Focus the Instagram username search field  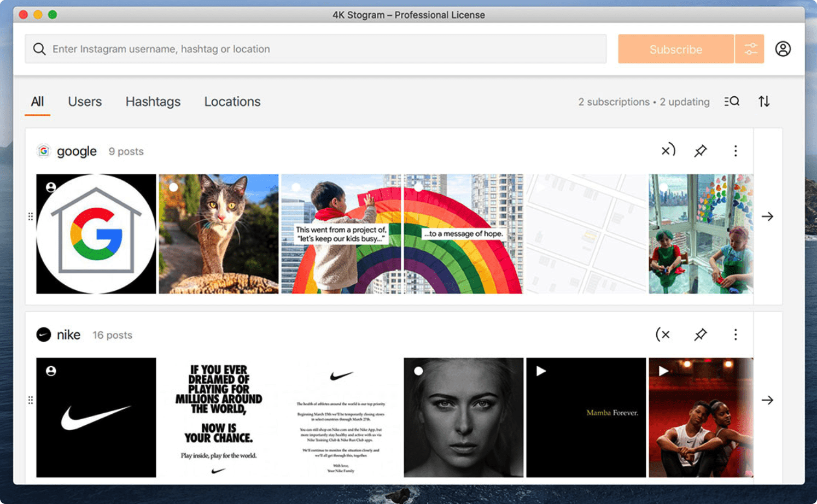[x=316, y=49]
